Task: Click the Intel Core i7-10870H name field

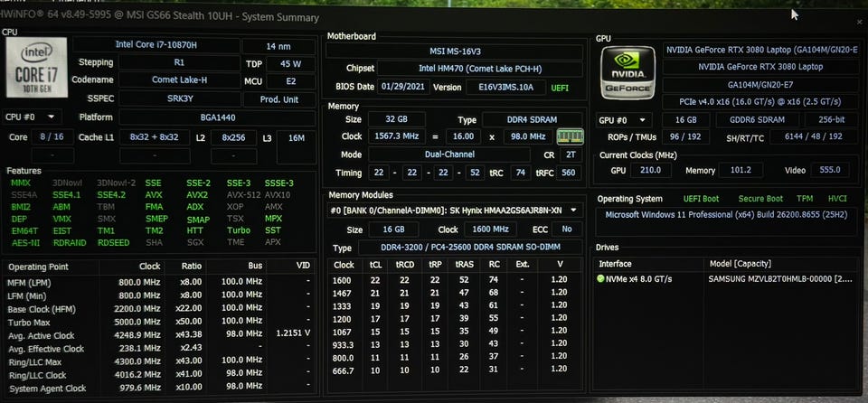Action: [156, 44]
